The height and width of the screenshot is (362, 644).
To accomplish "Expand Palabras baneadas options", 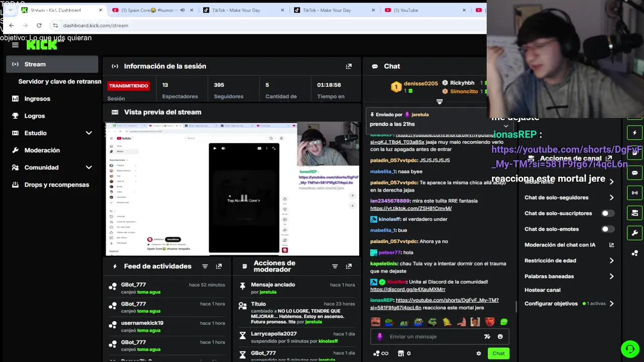I will click(x=611, y=277).
